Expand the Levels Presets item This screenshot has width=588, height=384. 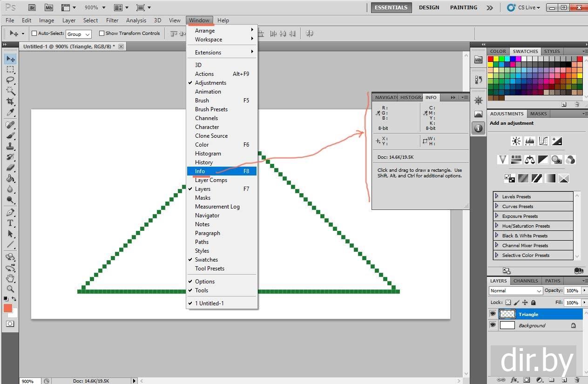(x=497, y=196)
